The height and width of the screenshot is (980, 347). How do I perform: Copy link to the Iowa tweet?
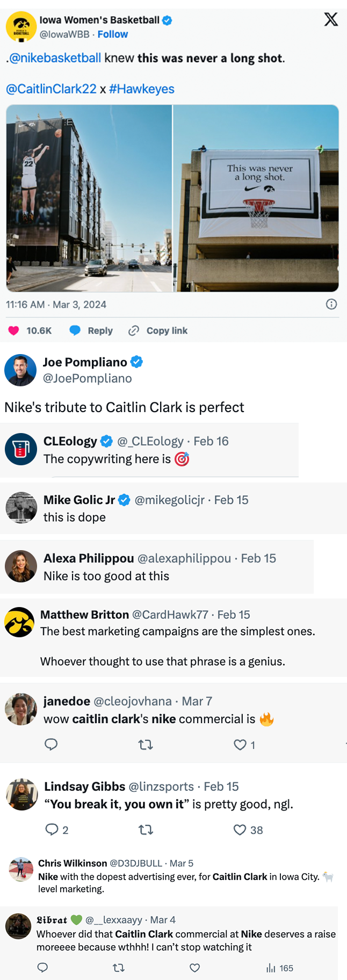158,330
